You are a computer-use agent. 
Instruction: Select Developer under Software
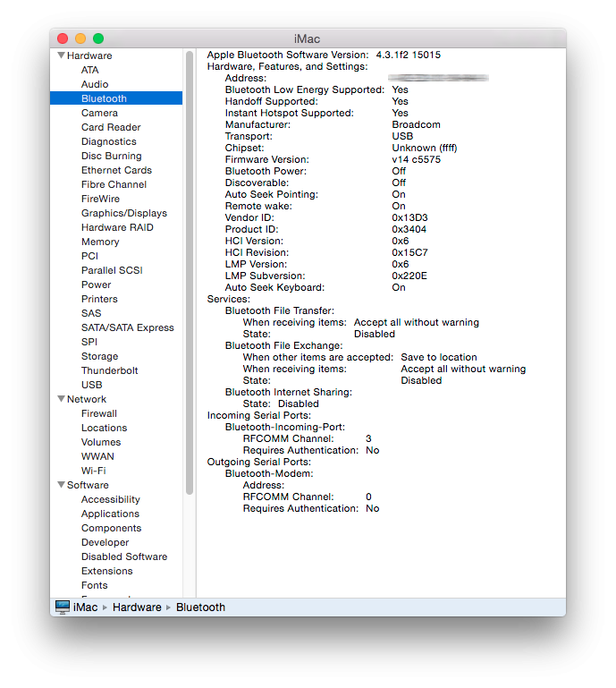point(105,542)
